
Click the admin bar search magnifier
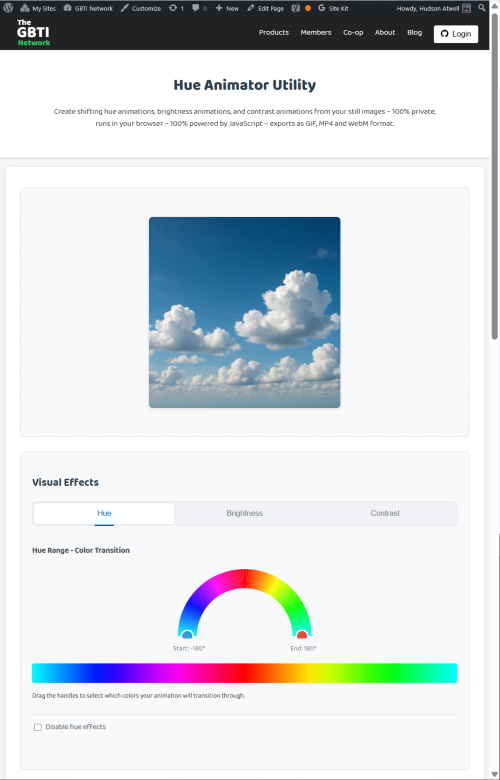click(x=482, y=8)
